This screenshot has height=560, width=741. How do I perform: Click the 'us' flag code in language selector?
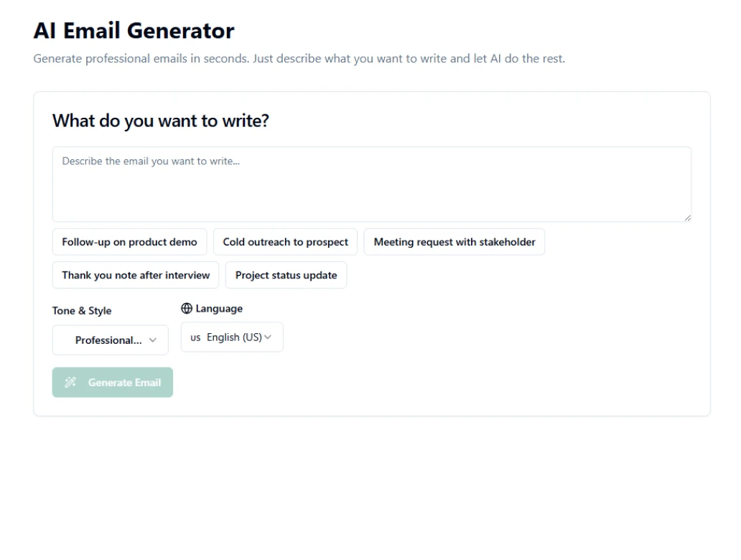click(x=195, y=337)
